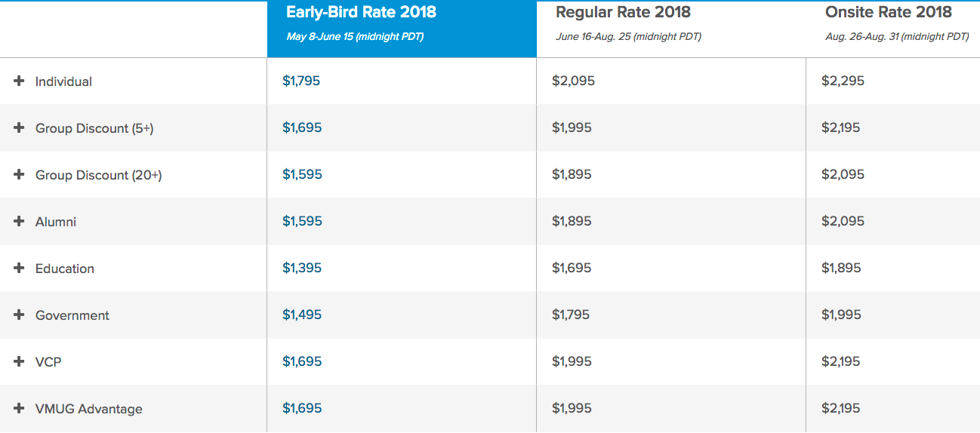Click the Individual regular rate $2,095
980x433 pixels.
pyautogui.click(x=573, y=81)
